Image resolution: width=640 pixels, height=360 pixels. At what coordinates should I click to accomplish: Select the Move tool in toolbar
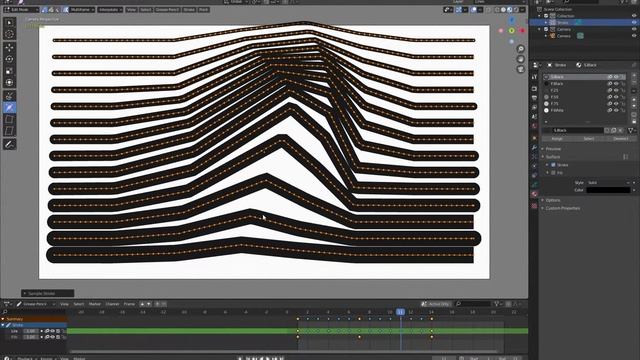[9, 47]
